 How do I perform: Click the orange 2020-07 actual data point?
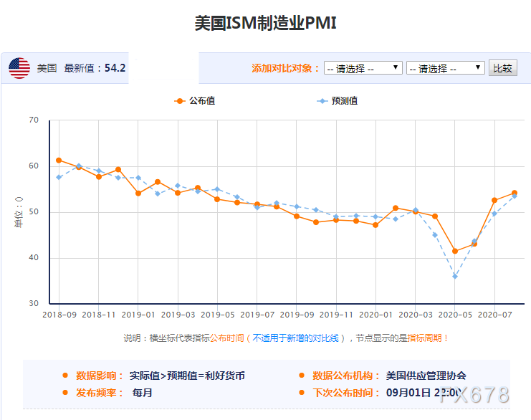point(494,200)
